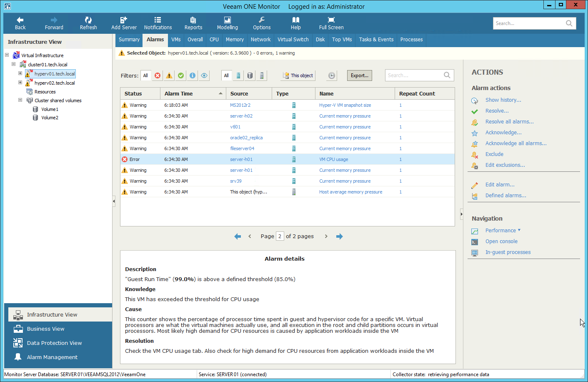
Task: Show history of the selected alarm
Action: 503,100
